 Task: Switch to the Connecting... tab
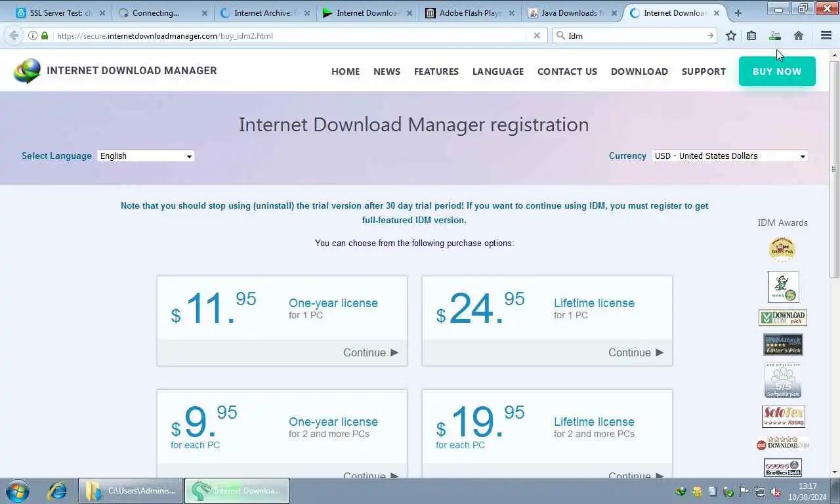pos(161,12)
